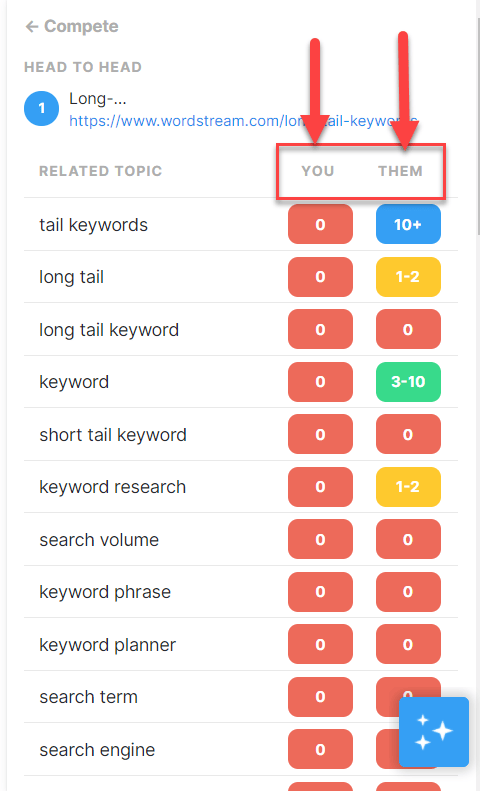Click the tail keywords topic row
Viewport: 480px width, 791px height.
241,224
